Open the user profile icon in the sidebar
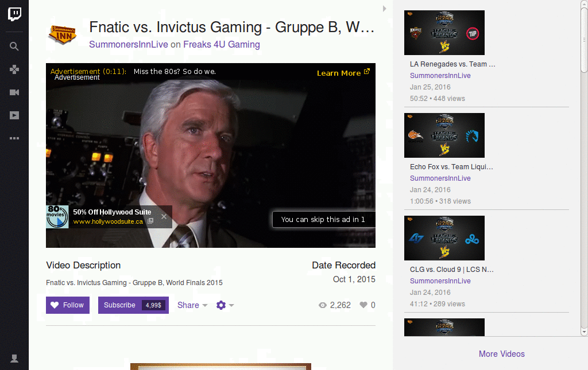 pyautogui.click(x=14, y=359)
